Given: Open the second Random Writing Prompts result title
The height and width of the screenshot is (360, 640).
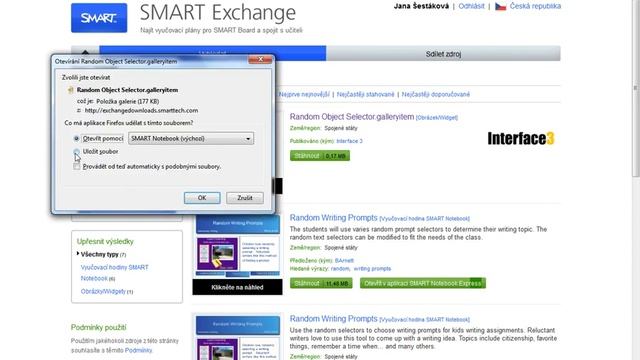Looking at the screenshot, I should pos(333,318).
